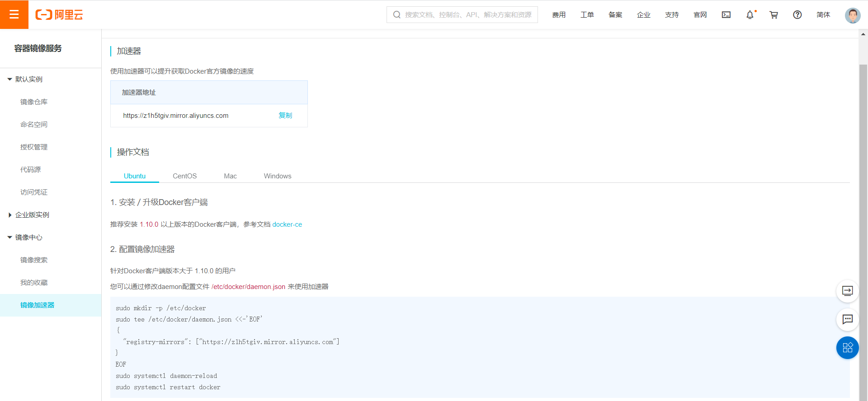The height and width of the screenshot is (401, 868).
Task: Open the help question mark icon
Action: pyautogui.click(x=797, y=15)
